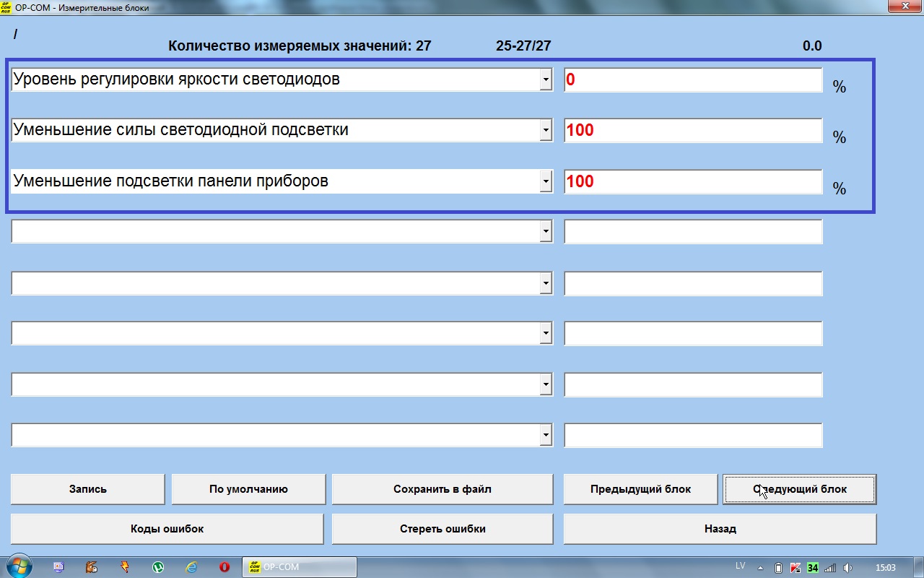Screen dimensions: 924x578
Task: Switch to OP-COM taskbar window button
Action: tap(300, 567)
